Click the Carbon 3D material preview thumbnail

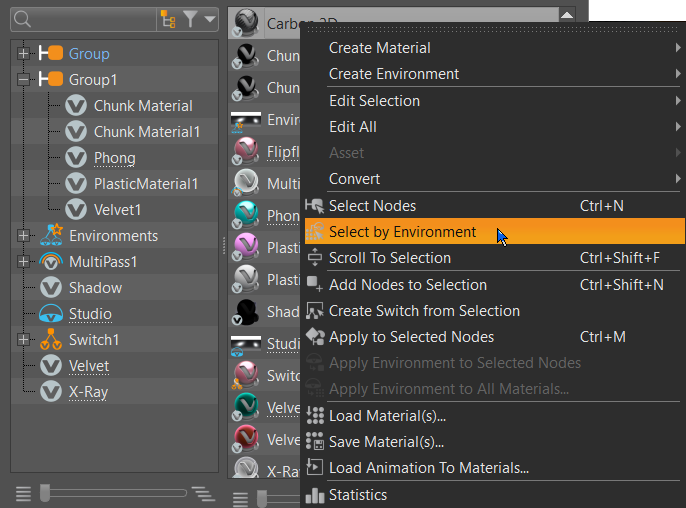(x=246, y=23)
